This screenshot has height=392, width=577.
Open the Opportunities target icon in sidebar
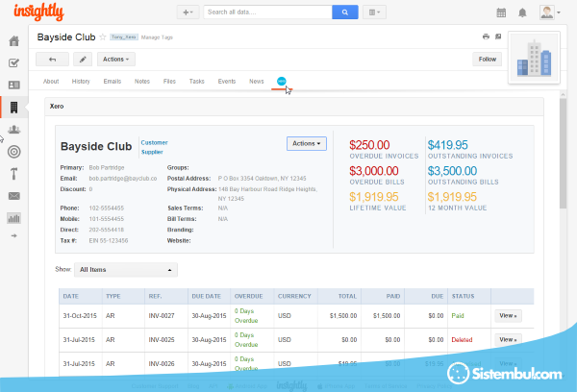click(x=14, y=152)
